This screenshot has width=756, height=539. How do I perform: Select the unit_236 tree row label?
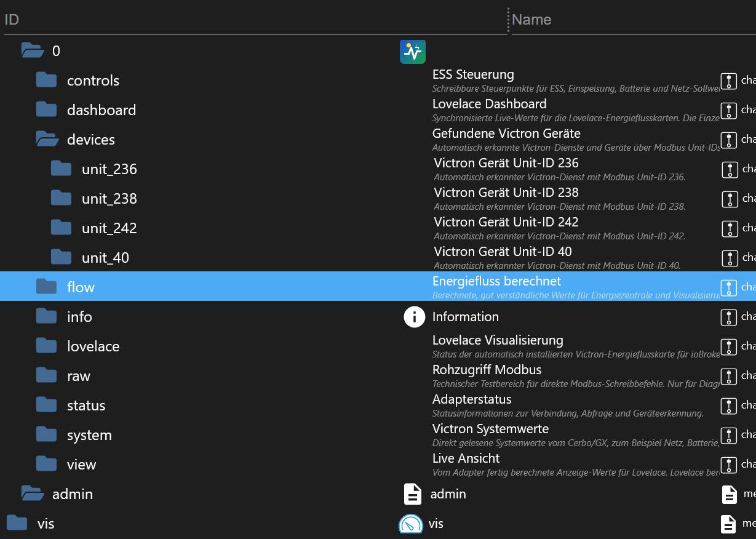109,169
